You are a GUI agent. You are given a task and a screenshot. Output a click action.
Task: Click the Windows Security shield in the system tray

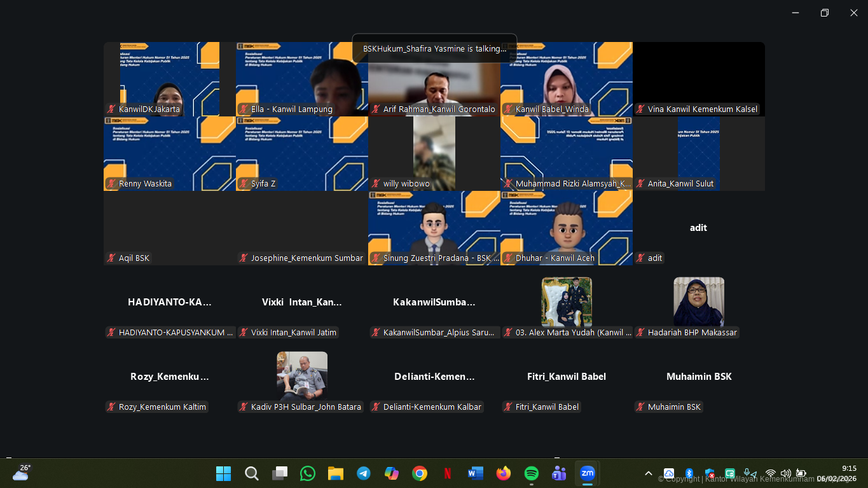point(708,473)
